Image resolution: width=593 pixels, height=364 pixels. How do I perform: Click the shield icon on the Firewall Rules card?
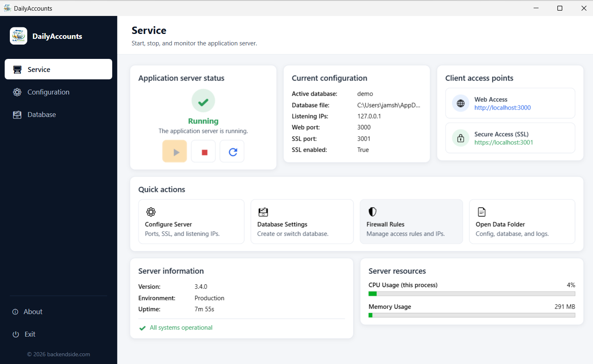click(x=372, y=212)
